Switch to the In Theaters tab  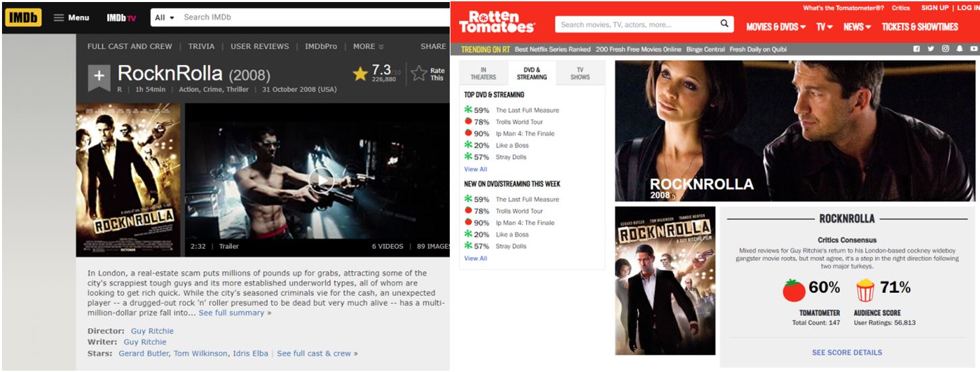pos(483,73)
